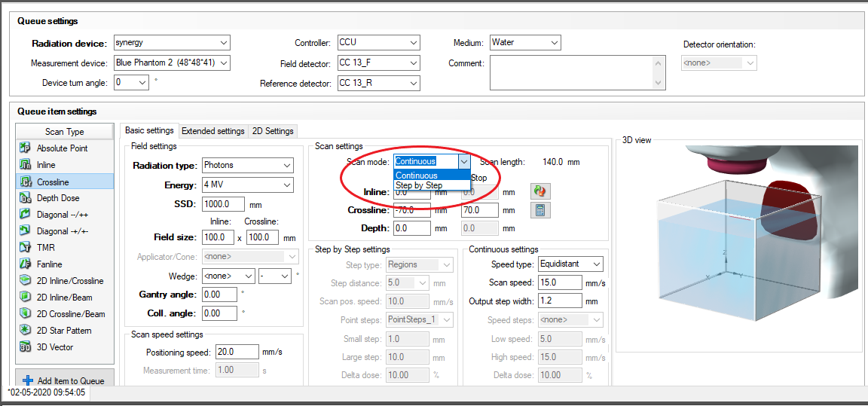This screenshot has height=406, width=868.
Task: Open the Field detector dropdown
Action: tap(414, 63)
